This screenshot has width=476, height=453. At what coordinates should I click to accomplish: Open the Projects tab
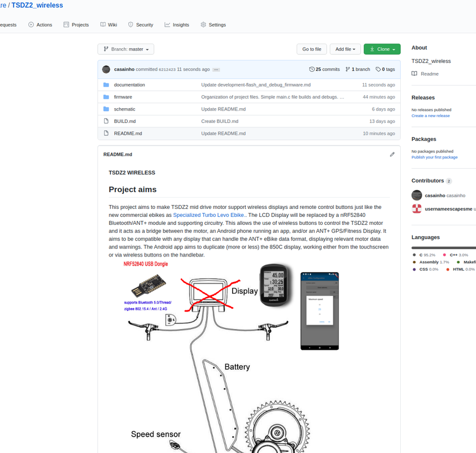(76, 25)
